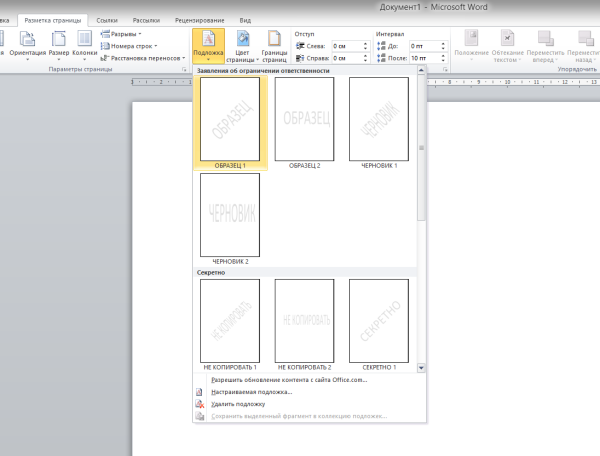Expand Номера строк line numbers dropdown
This screenshot has width=600, height=456.
pyautogui.click(x=134, y=46)
